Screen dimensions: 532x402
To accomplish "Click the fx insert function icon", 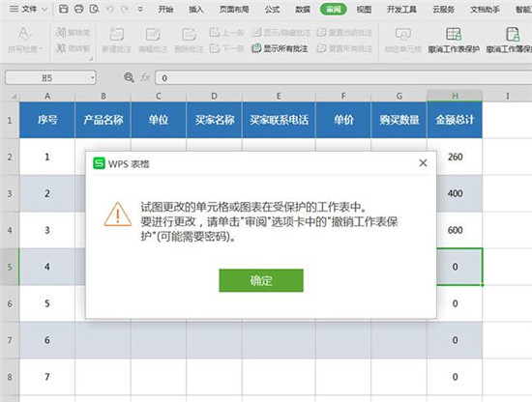I will (145, 77).
